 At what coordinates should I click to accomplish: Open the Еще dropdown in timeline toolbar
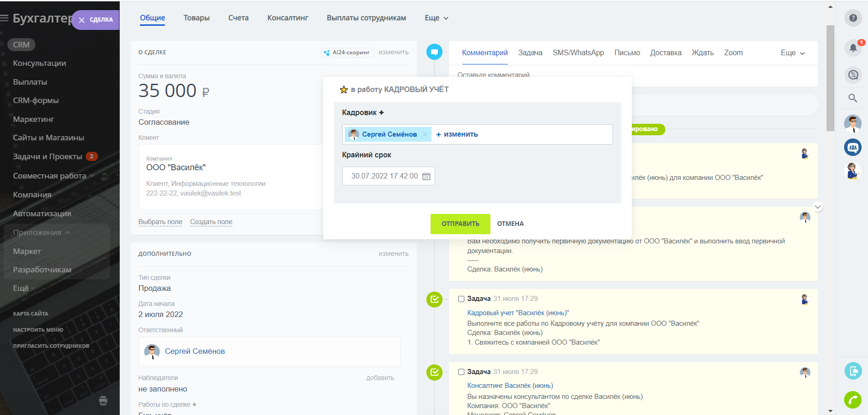coord(792,53)
